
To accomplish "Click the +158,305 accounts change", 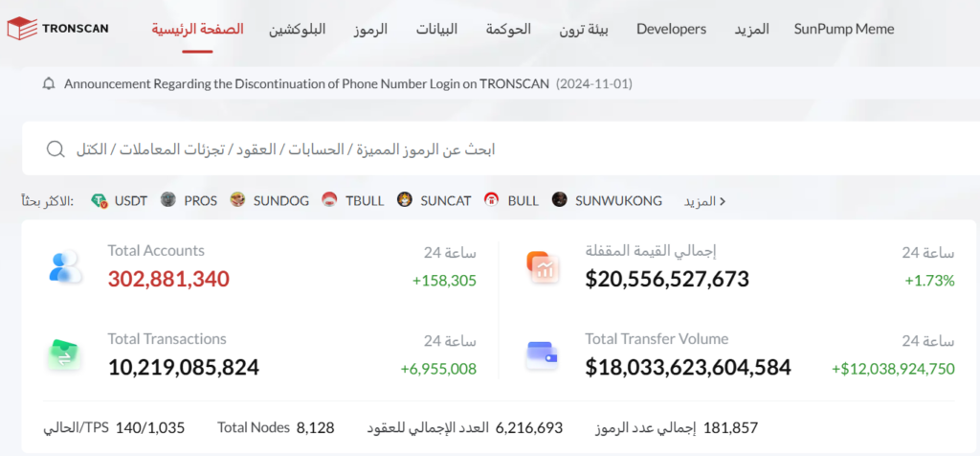I will pyautogui.click(x=444, y=281).
